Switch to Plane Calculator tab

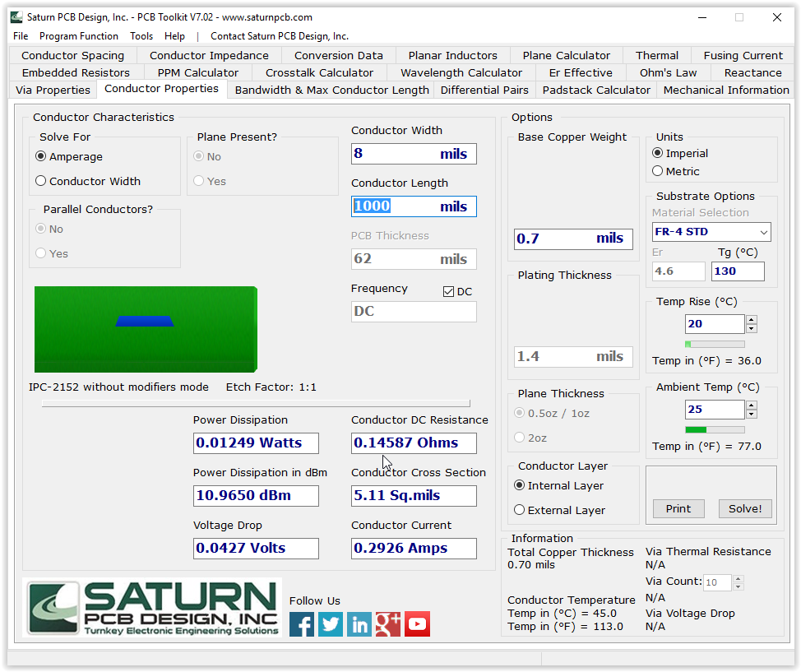click(566, 55)
